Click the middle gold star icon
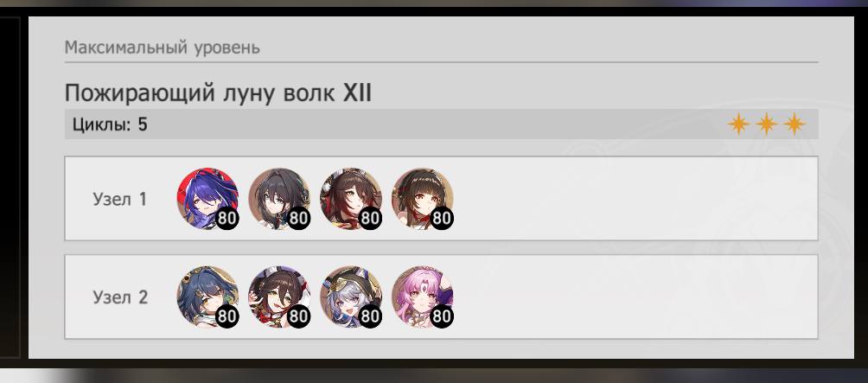Viewport: 868px width, 383px height. tap(766, 124)
